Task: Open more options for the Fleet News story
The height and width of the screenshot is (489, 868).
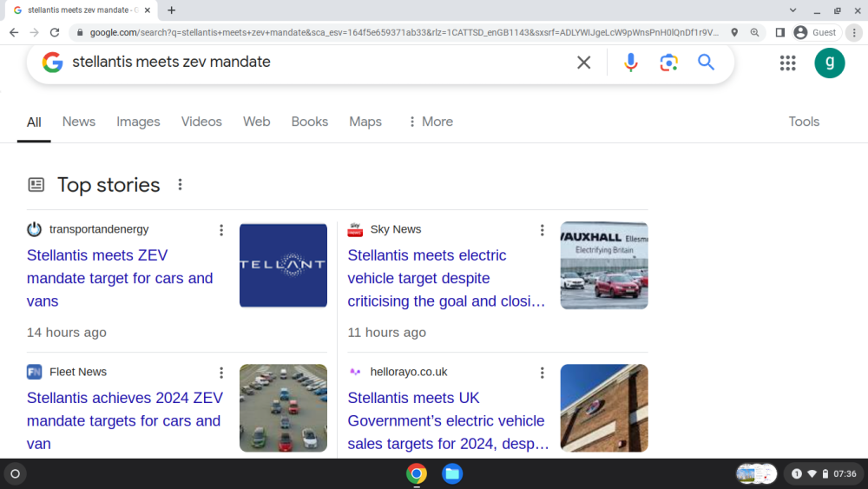Action: (220, 373)
